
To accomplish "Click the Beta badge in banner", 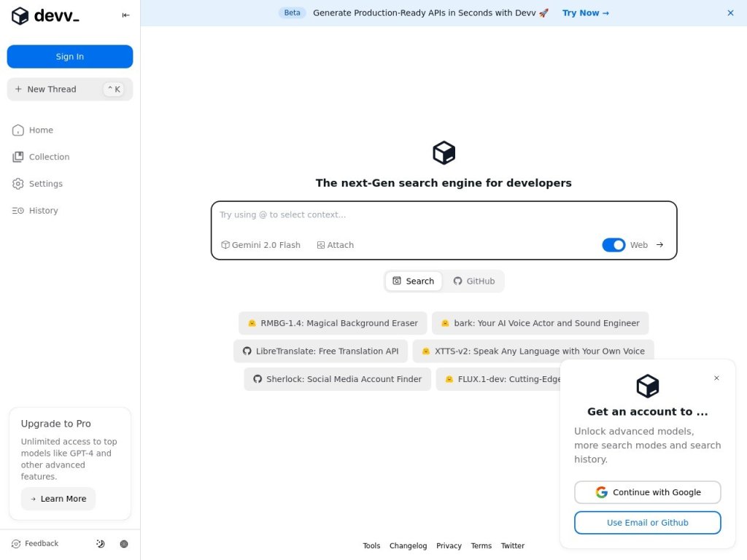I will coord(292,13).
